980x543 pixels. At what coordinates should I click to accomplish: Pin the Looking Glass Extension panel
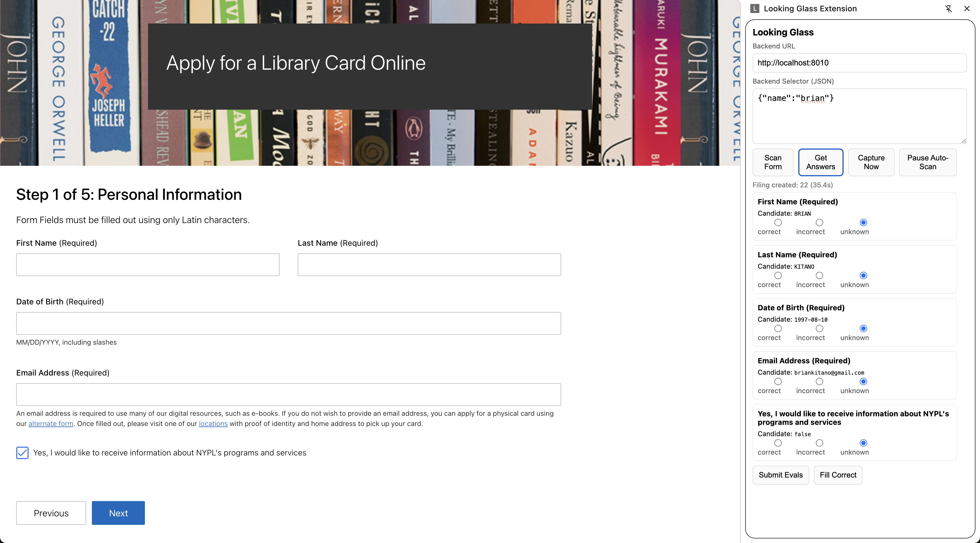point(949,9)
